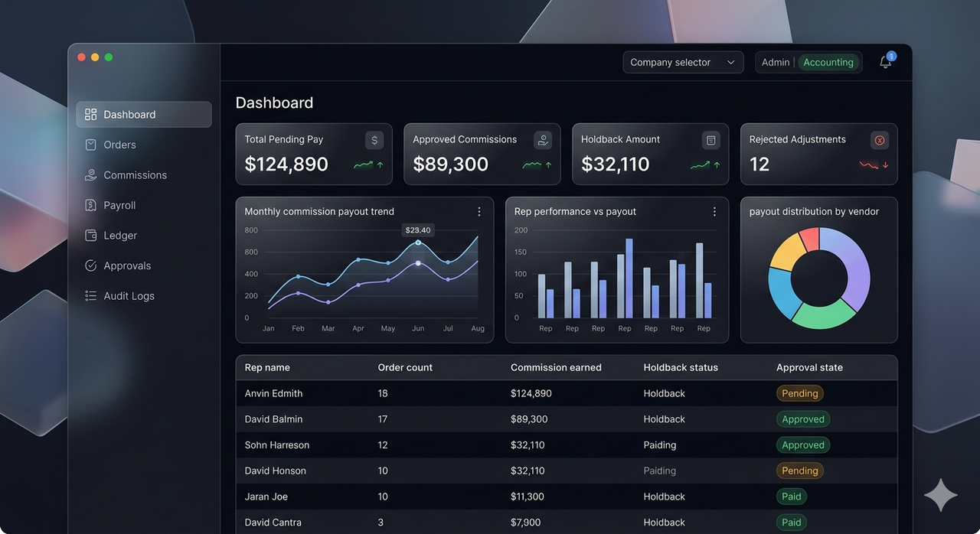The image size is (980, 534).
Task: Select rep name Sohn Harreson
Action: click(x=278, y=445)
